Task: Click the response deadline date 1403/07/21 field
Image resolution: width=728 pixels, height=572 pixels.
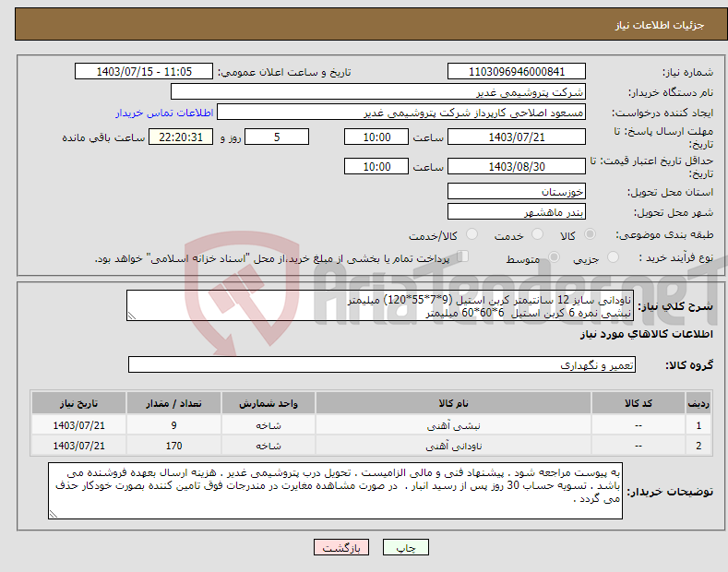Action: tap(517, 137)
